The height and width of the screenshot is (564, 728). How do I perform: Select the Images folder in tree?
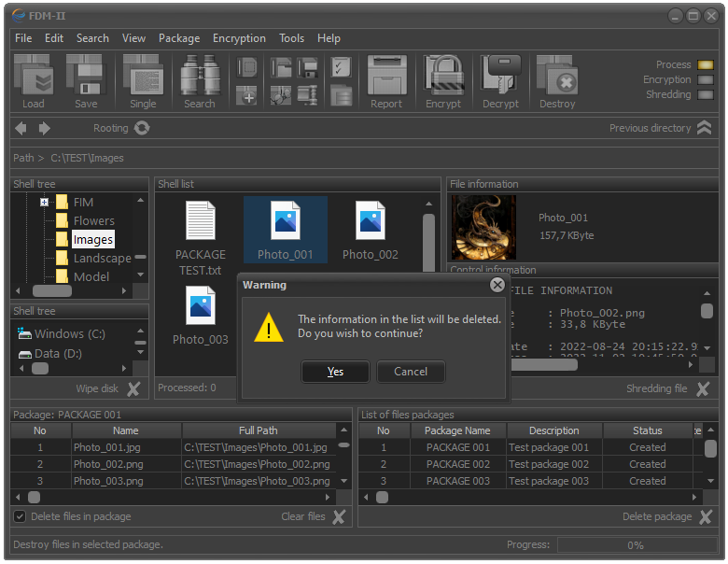coord(92,239)
